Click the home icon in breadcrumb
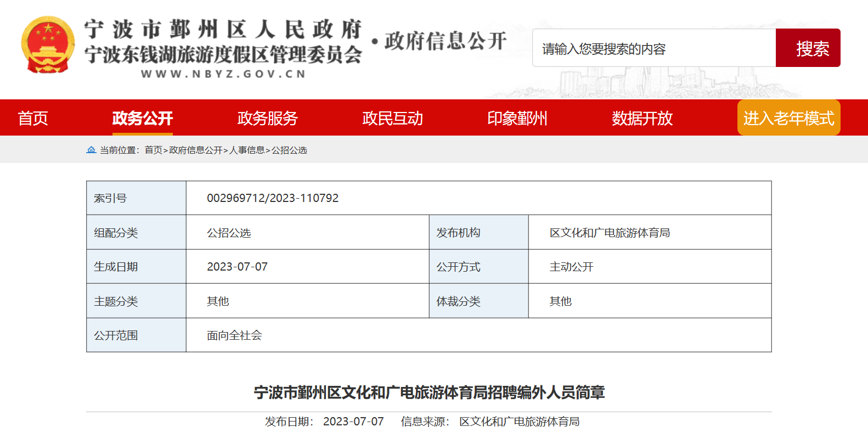This screenshot has height=438, width=868. click(91, 150)
